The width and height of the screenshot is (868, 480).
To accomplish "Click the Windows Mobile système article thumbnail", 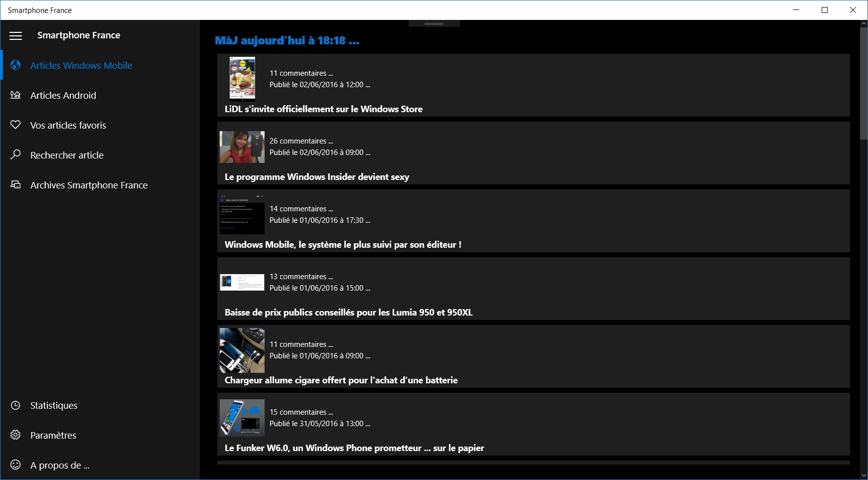I will point(242,214).
